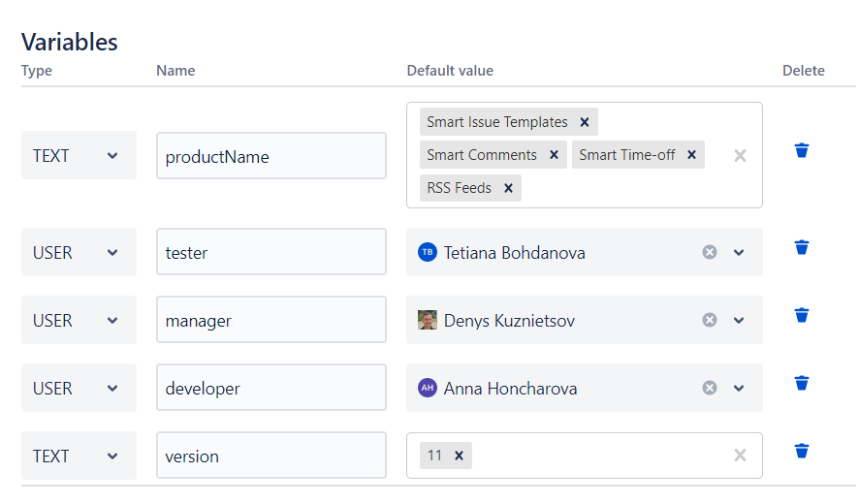Image resolution: width=859 pixels, height=504 pixels.
Task: Open Type dropdown for manager row
Action: (x=79, y=320)
